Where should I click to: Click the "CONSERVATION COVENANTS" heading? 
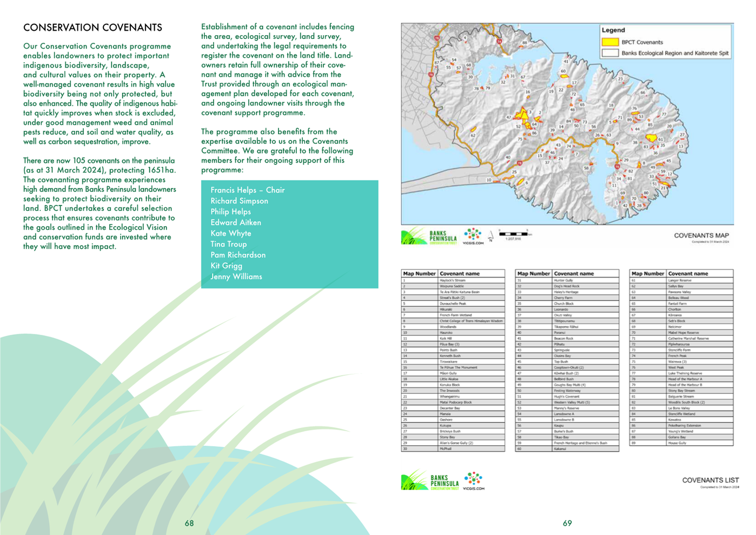[92, 28]
